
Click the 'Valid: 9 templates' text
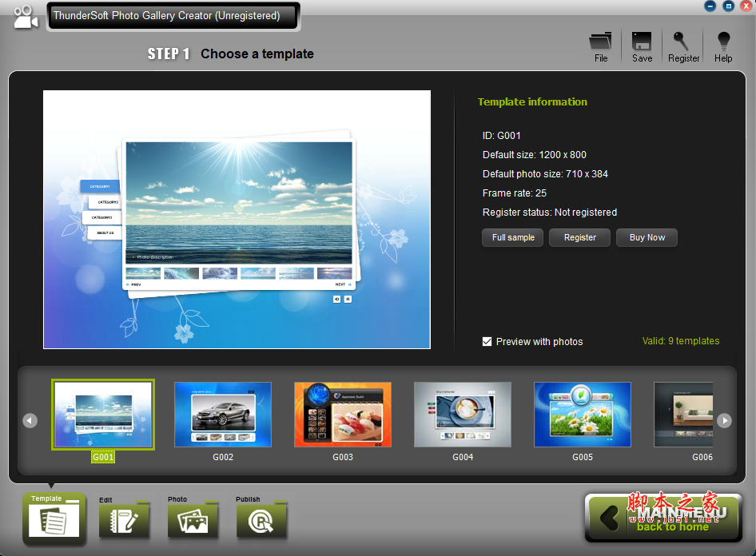tap(680, 341)
